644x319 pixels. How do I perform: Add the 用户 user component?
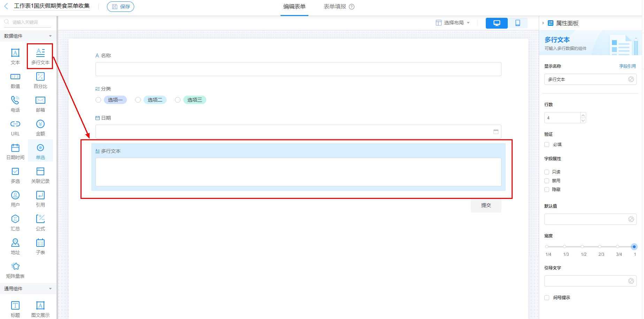click(x=15, y=199)
